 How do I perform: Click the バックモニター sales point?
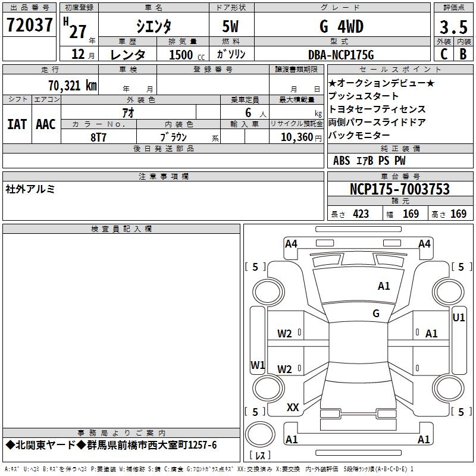point(359,135)
